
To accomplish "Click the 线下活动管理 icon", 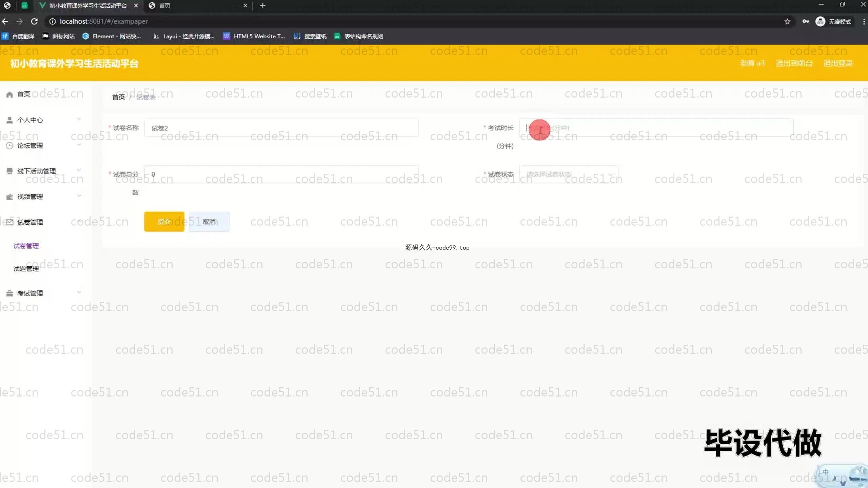I will coord(9,171).
